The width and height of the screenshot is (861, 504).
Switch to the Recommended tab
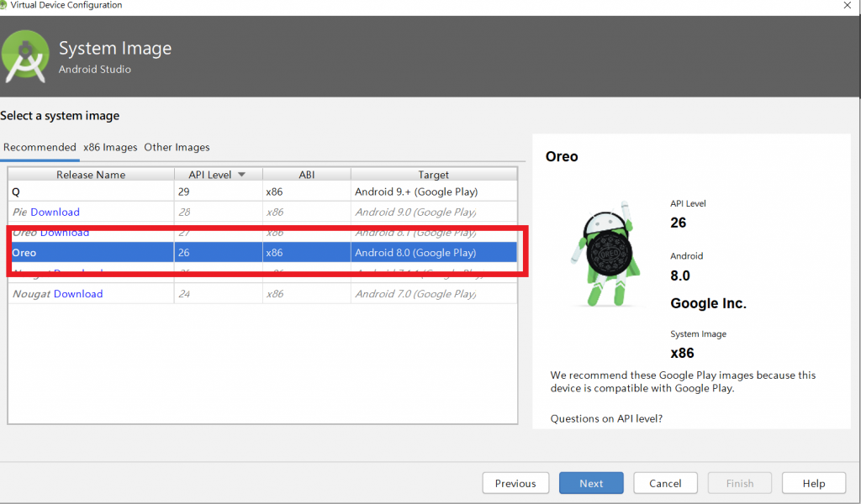[40, 147]
